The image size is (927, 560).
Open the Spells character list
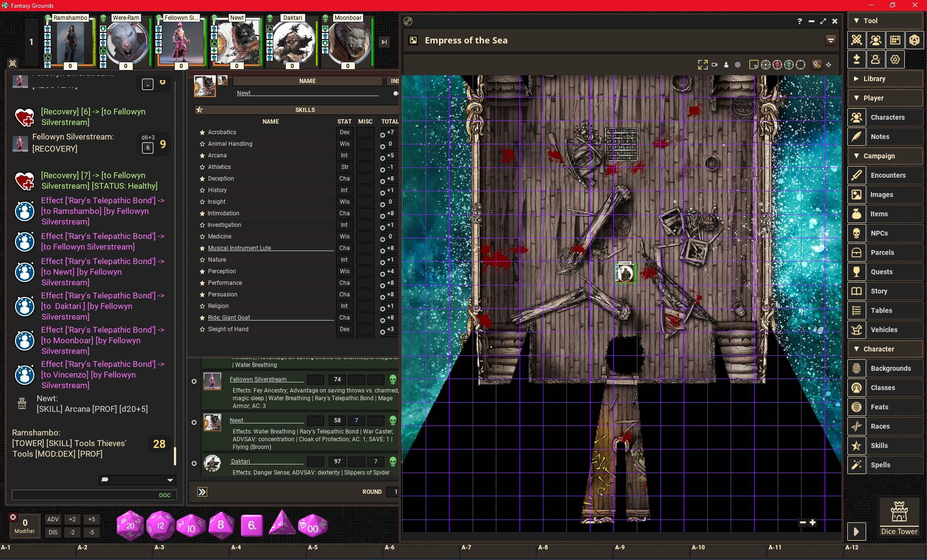point(885,465)
